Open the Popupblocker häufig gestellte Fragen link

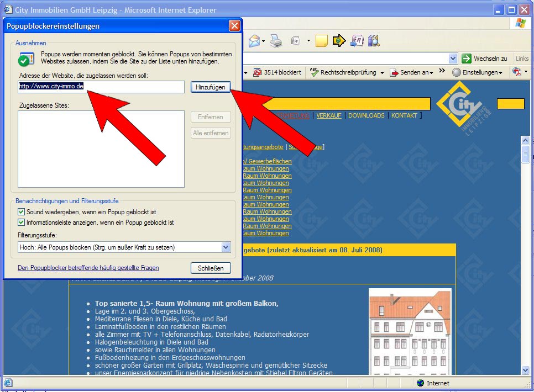click(88, 268)
